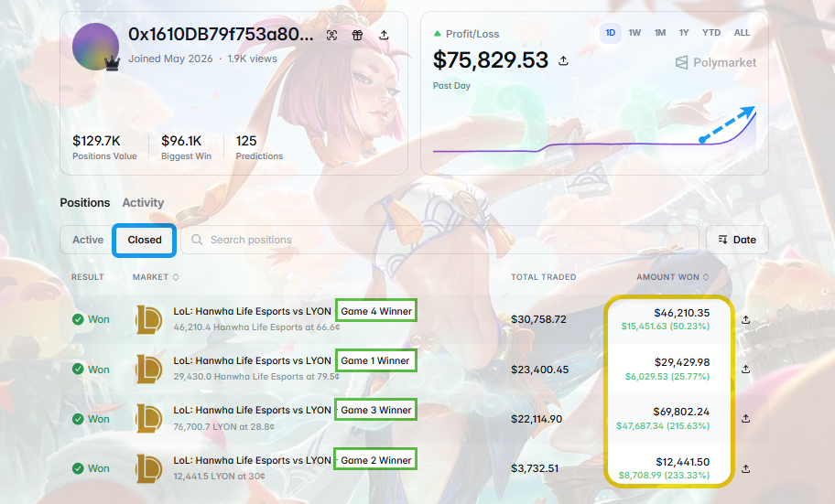Click the 0x1610DB79f753a80... wallet address

[x=221, y=34]
